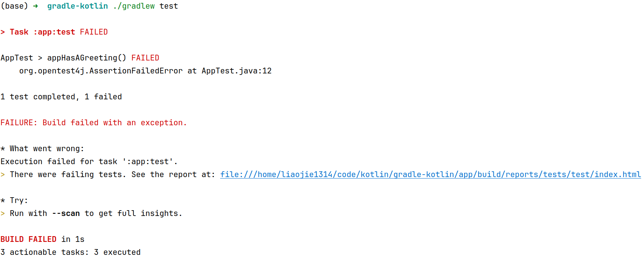Click the bold --scan option text

point(66,213)
